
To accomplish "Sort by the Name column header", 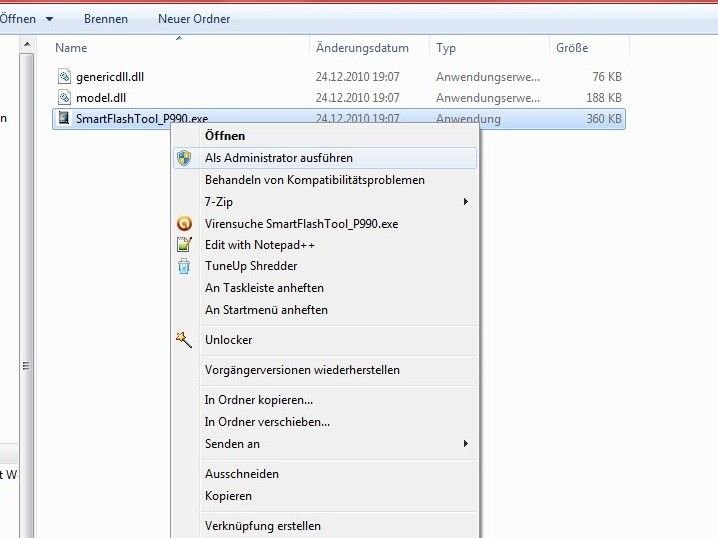I will [71, 48].
